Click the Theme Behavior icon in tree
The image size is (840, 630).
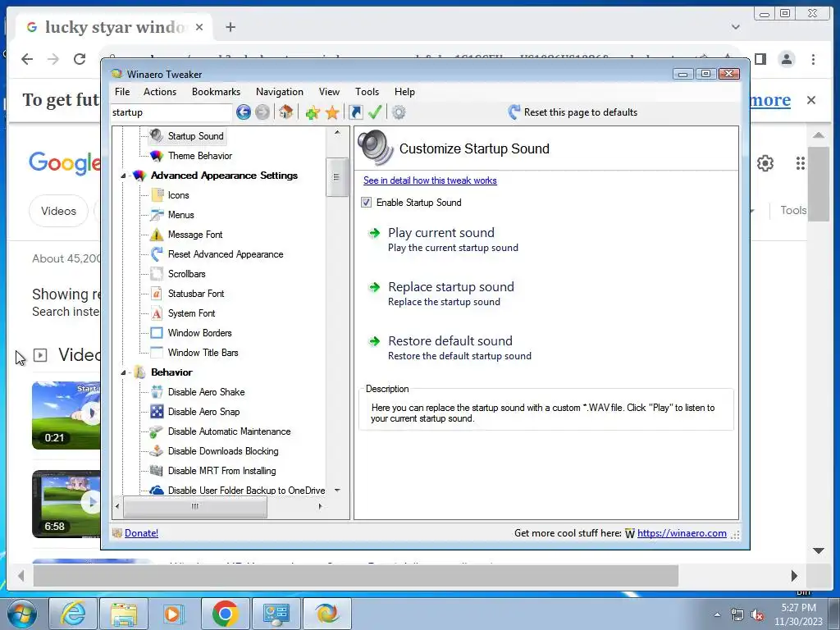click(157, 156)
